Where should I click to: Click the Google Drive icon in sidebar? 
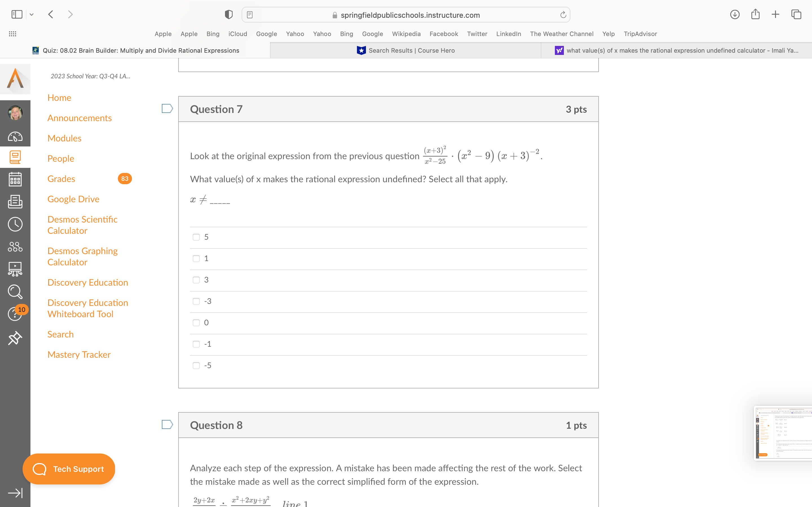tap(73, 199)
